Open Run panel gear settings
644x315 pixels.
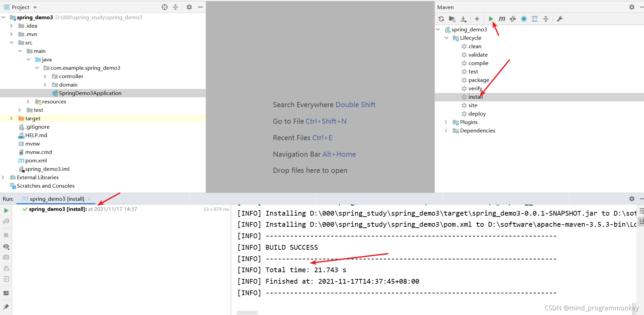coord(632,199)
